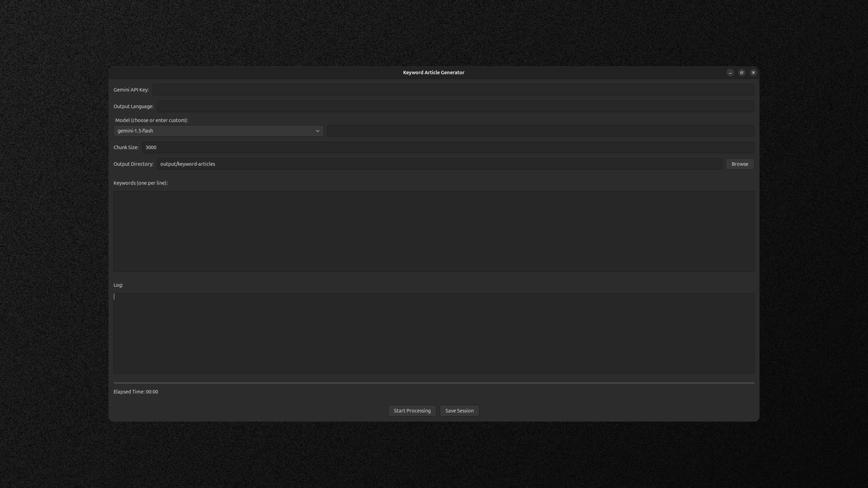This screenshot has width=868, height=488.
Task: Save Session using the bottom button
Action: tap(459, 411)
